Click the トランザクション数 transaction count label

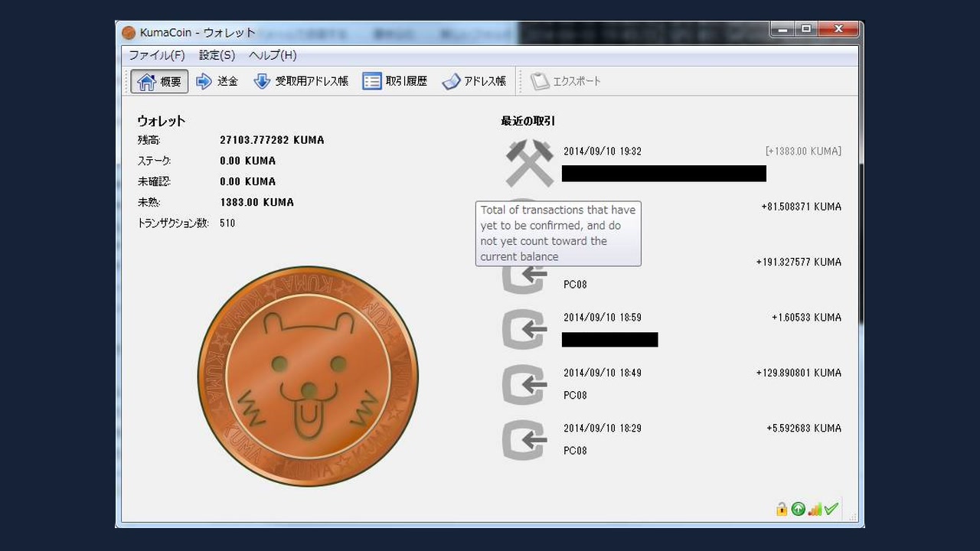[x=173, y=223]
